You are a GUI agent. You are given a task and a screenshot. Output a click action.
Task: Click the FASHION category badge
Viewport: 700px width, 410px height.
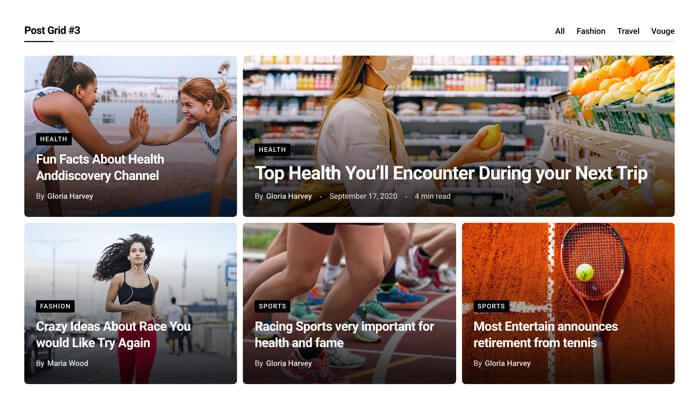pos(55,306)
